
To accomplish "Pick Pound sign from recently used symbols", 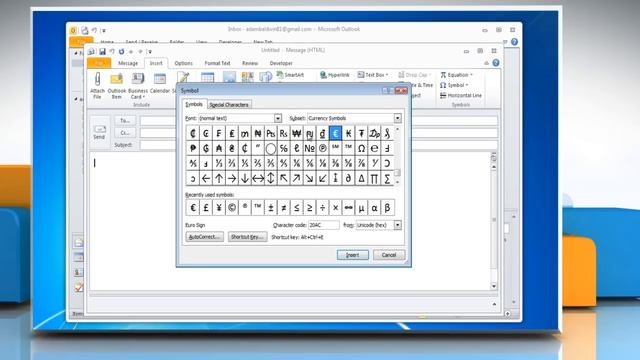I will click(x=206, y=208).
